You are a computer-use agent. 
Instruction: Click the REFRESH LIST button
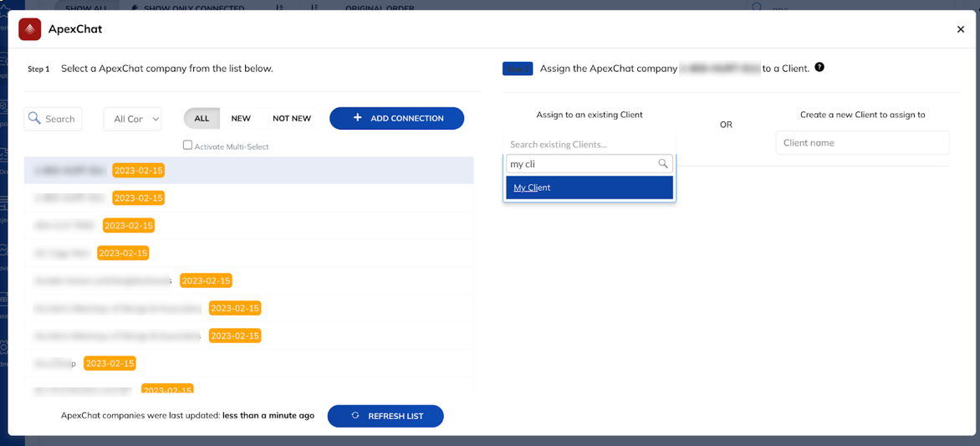385,416
